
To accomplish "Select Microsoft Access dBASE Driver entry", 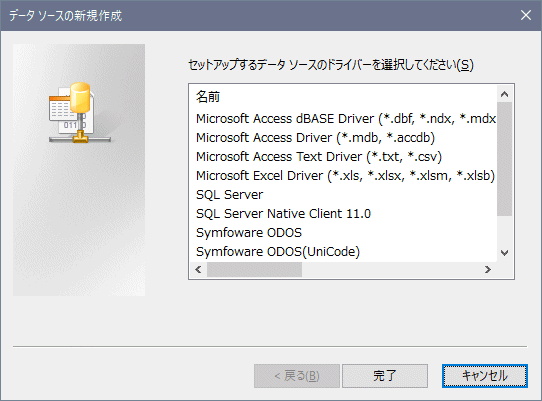I will (346, 119).
